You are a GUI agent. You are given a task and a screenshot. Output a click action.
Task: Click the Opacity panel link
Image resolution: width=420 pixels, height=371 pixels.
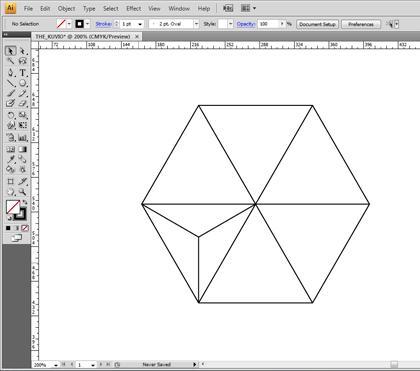click(x=246, y=24)
